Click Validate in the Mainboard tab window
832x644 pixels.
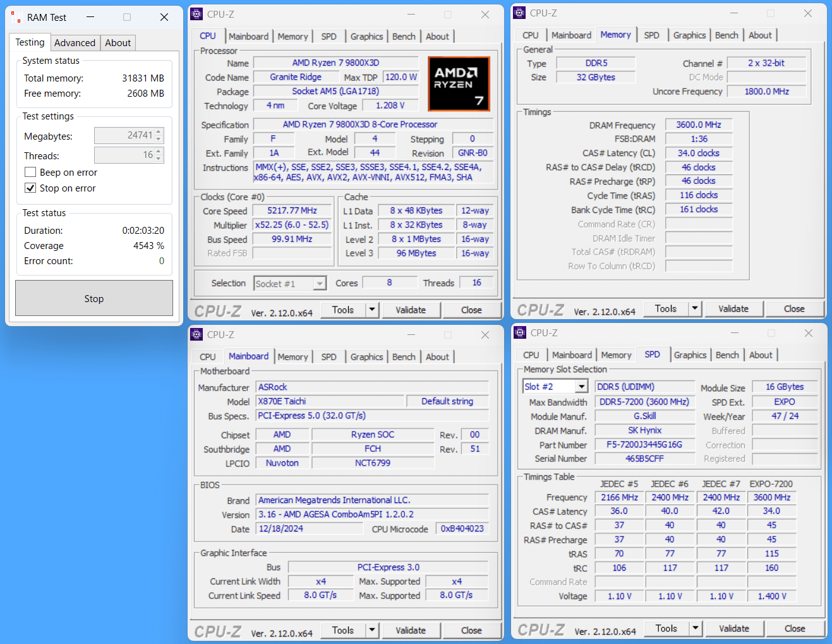tap(411, 630)
